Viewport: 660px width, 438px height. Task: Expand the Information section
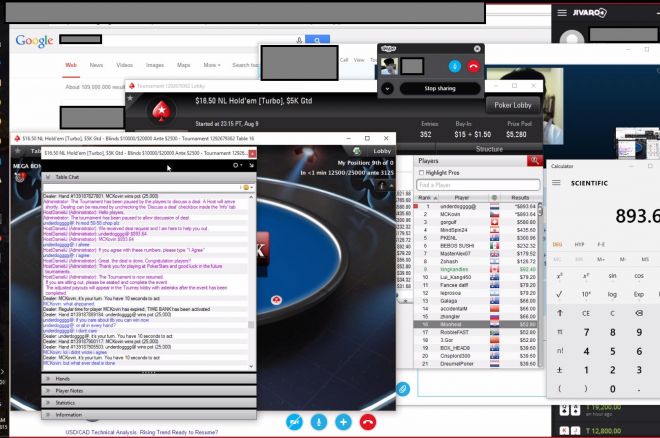click(149, 415)
